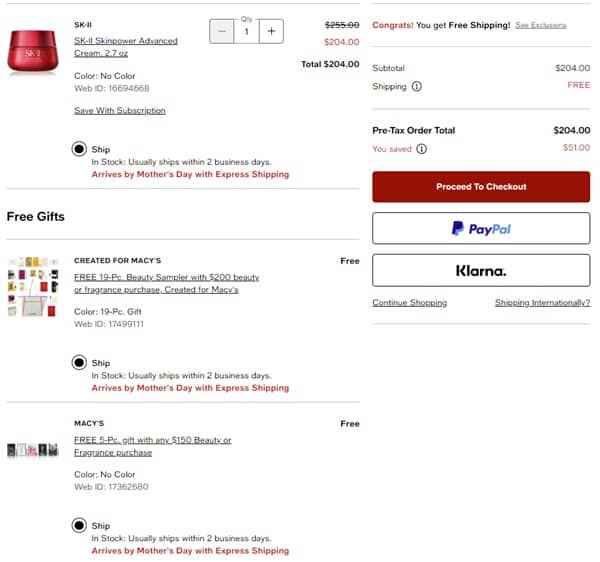Pay with the Klarna button

tap(481, 270)
